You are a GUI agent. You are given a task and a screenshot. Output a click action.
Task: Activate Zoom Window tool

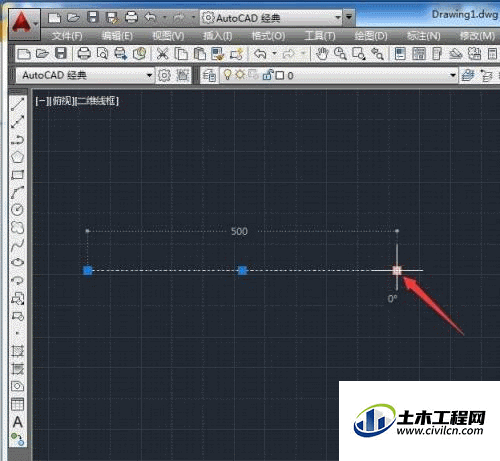(359, 54)
